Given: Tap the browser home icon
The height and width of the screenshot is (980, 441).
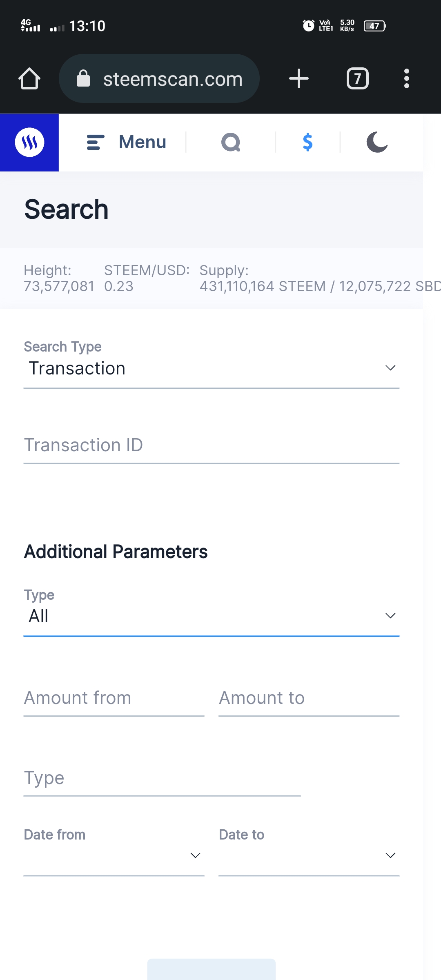Looking at the screenshot, I should [29, 78].
